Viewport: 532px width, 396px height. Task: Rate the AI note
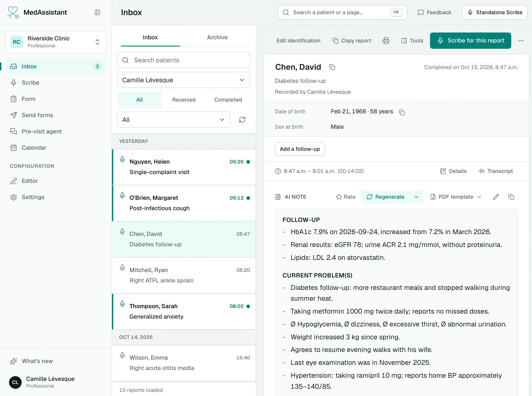pyautogui.click(x=345, y=197)
